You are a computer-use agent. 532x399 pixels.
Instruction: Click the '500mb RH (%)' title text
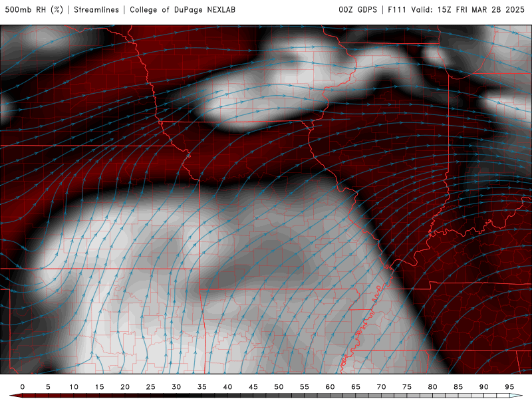click(34, 9)
